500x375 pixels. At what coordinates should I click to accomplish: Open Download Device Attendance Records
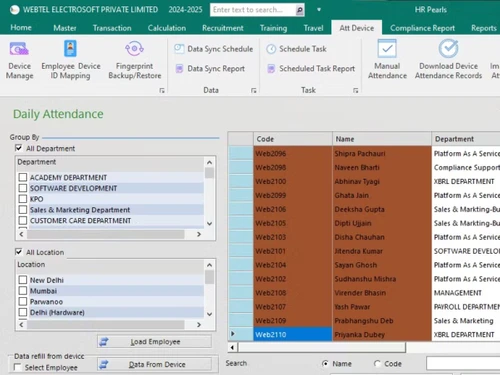pyautogui.click(x=448, y=60)
